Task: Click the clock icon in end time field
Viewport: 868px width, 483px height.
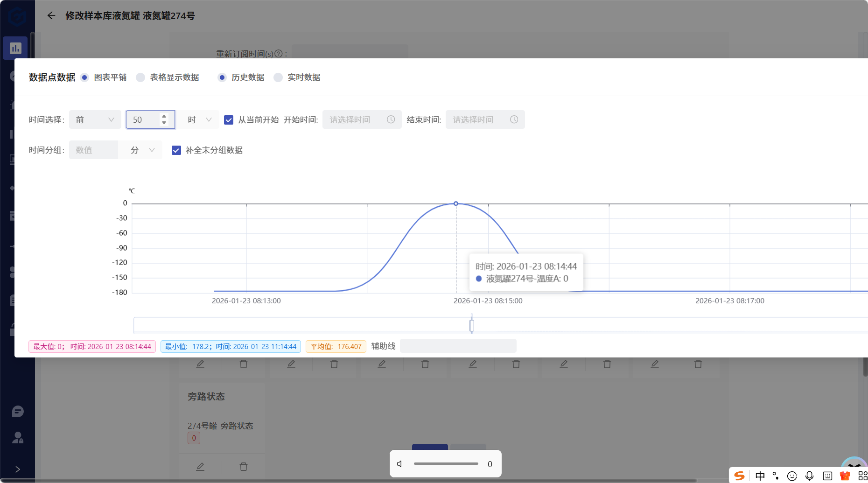Action: [x=514, y=119]
